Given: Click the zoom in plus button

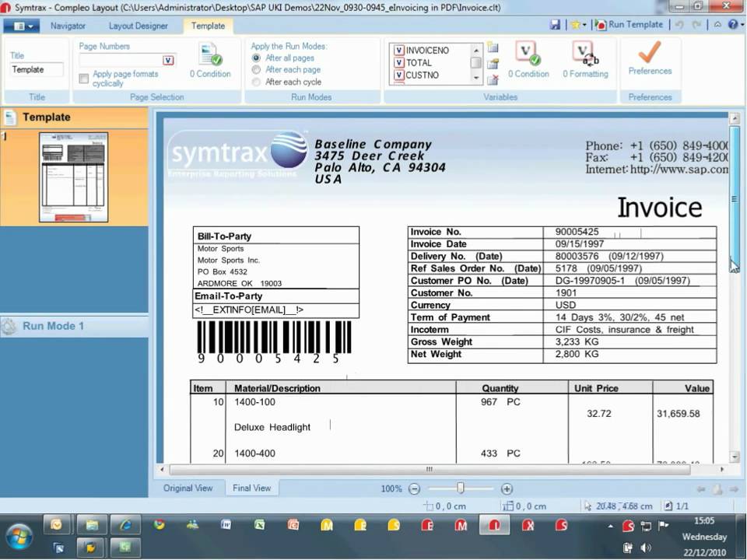Looking at the screenshot, I should coord(507,489).
